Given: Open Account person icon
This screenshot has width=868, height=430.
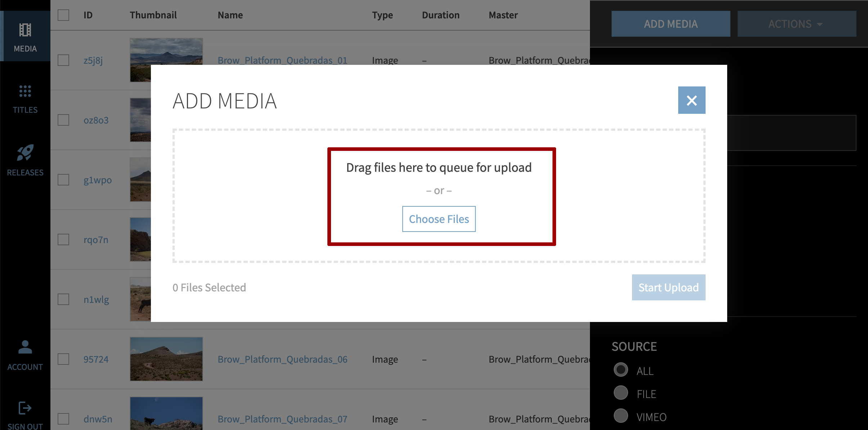Looking at the screenshot, I should click(x=25, y=348).
